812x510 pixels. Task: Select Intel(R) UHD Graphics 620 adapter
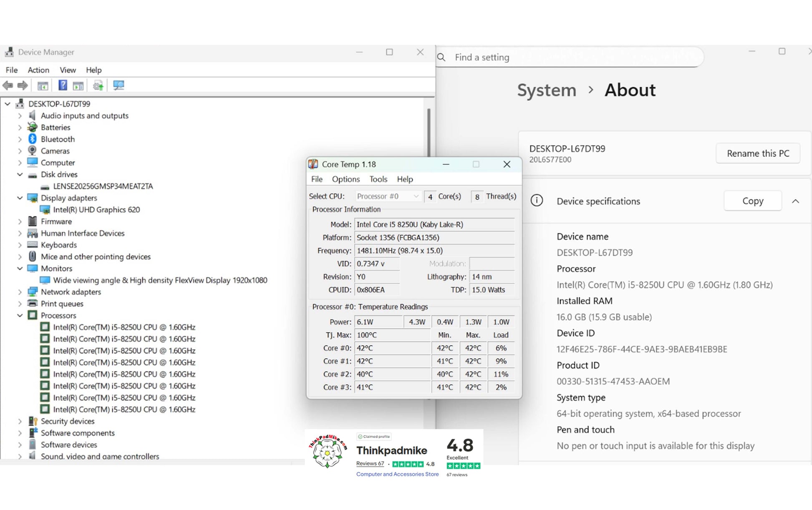(96, 210)
